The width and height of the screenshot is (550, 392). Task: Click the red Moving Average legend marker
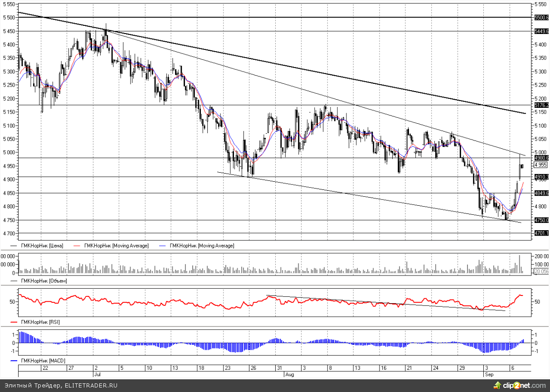click(77, 246)
